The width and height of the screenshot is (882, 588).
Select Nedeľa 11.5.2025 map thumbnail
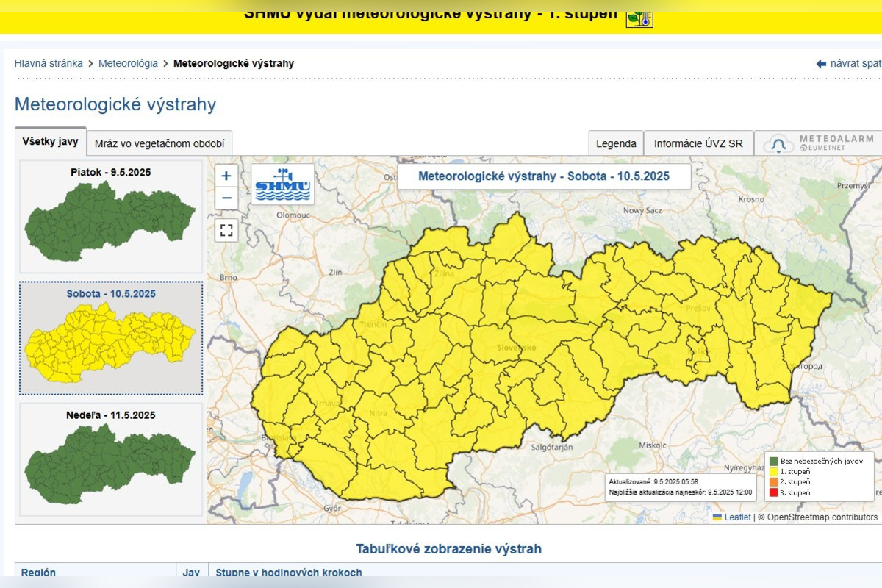click(x=110, y=459)
